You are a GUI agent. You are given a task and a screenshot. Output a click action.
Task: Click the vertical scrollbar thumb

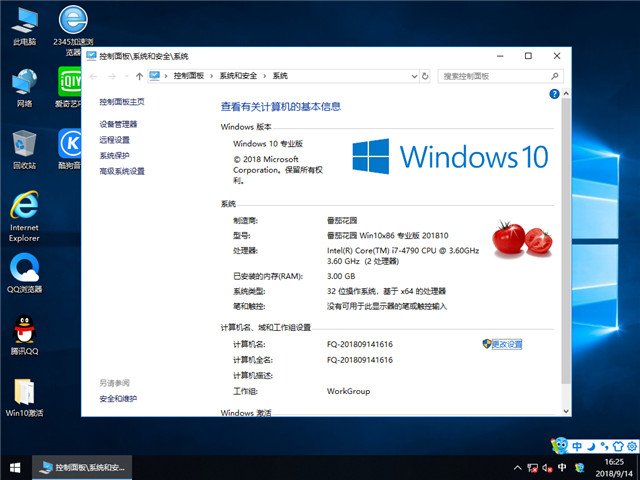click(566, 241)
